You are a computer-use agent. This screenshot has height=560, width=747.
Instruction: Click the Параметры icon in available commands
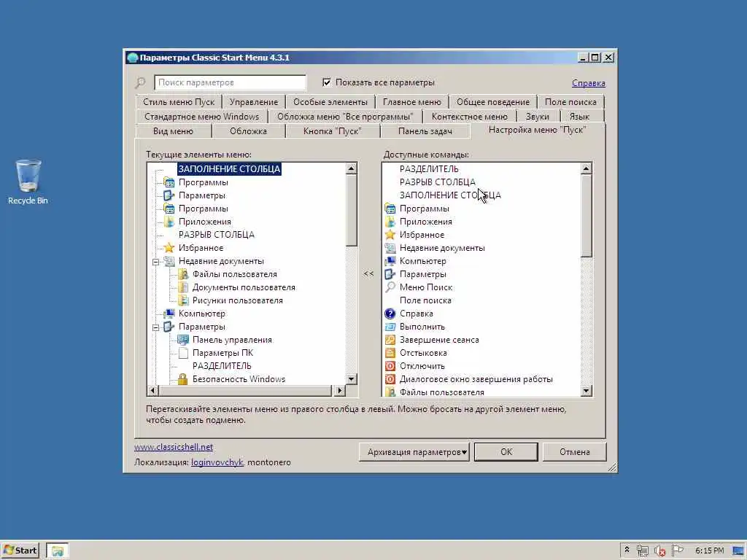pyautogui.click(x=390, y=274)
